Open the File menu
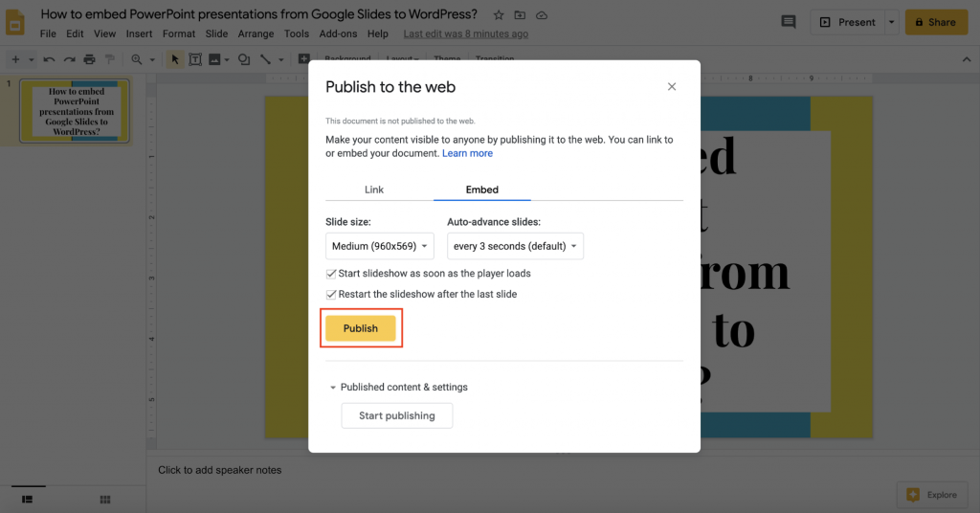Image resolution: width=980 pixels, height=513 pixels. click(x=48, y=33)
